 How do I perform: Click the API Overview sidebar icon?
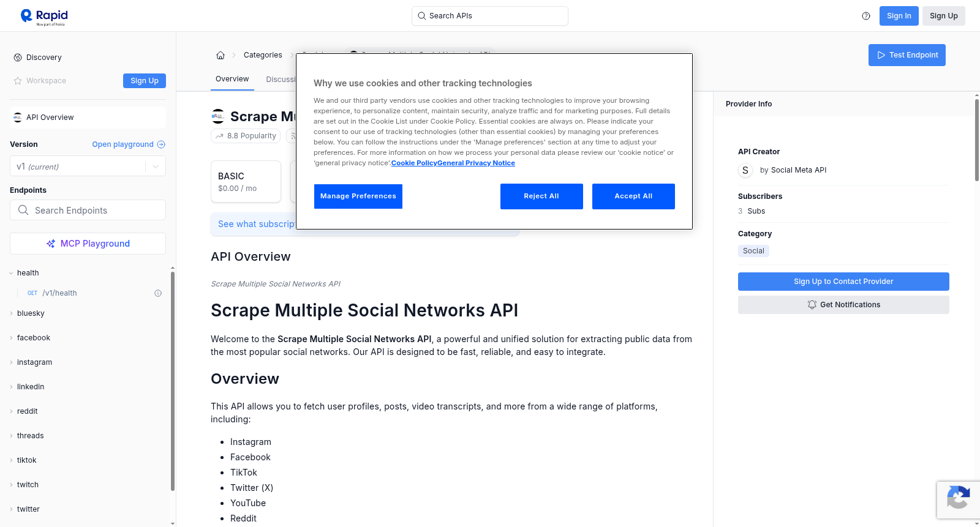point(18,118)
